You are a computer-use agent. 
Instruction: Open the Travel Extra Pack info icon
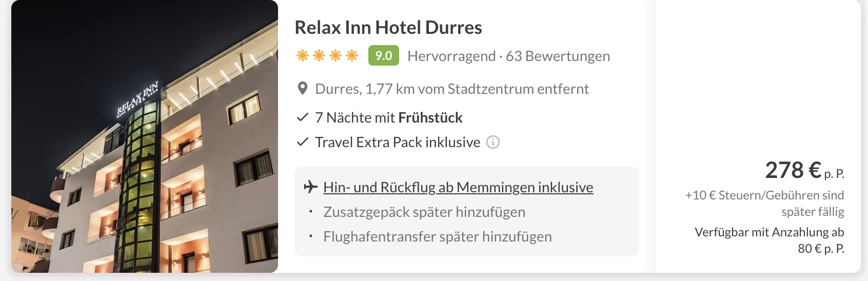(493, 142)
